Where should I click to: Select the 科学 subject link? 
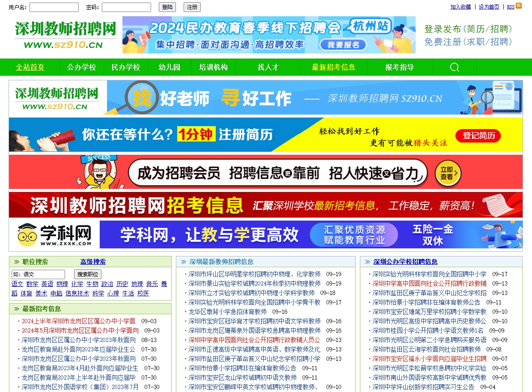pyautogui.click(x=98, y=293)
